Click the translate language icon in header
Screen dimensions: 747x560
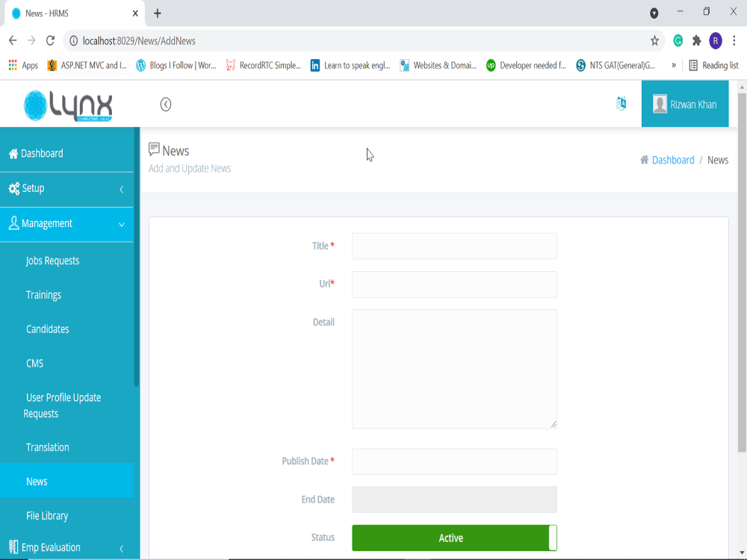point(622,103)
